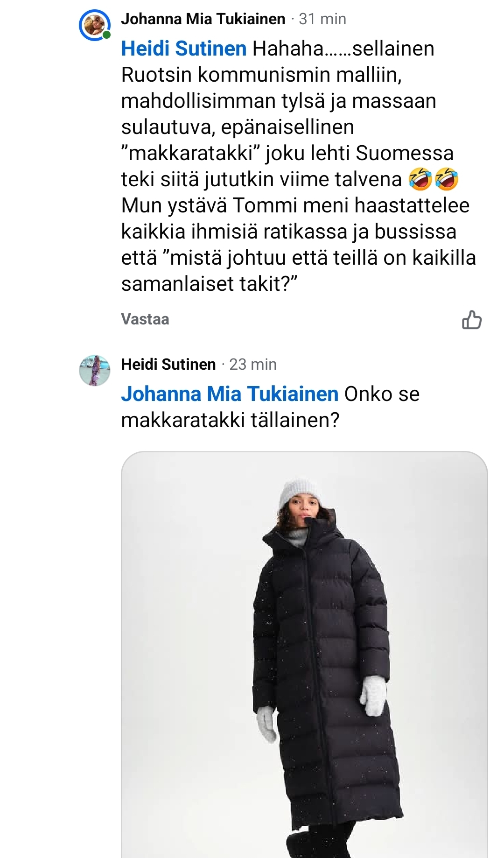Click the line "Ruotsin kommunismin malliin"
The height and width of the screenshot is (858, 504).
tap(261, 75)
